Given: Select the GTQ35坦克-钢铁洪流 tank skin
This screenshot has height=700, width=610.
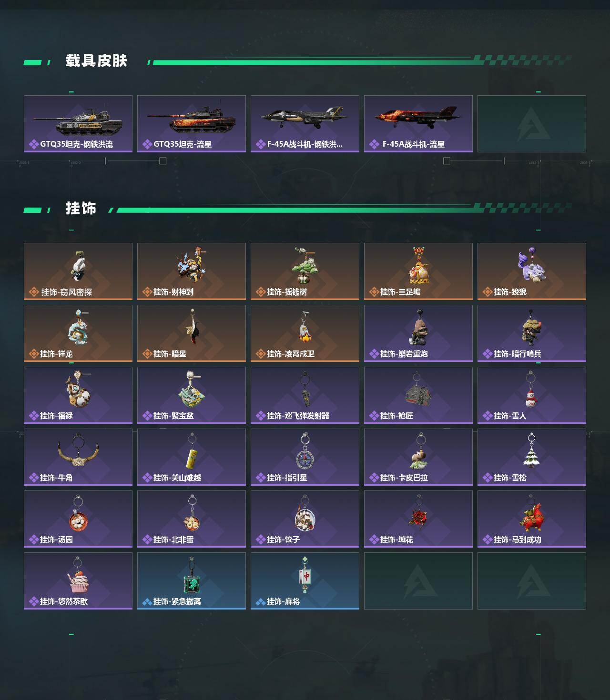Looking at the screenshot, I should point(78,124).
